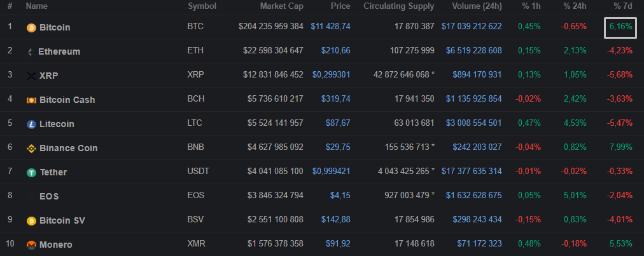Viewport: 644px width, 256px height.
Task: Click the XRP logo icon
Action: (31, 76)
